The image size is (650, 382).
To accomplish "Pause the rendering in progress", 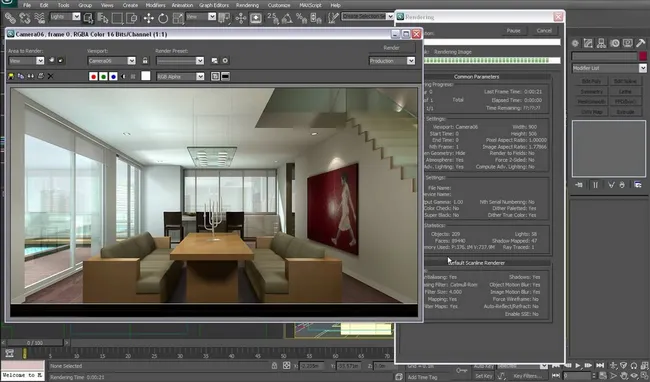I will 513,31.
